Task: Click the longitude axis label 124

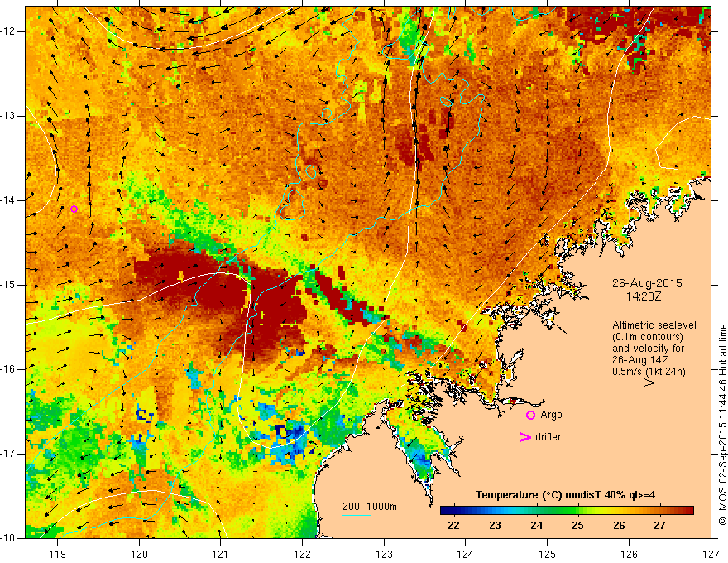Action: point(466,554)
